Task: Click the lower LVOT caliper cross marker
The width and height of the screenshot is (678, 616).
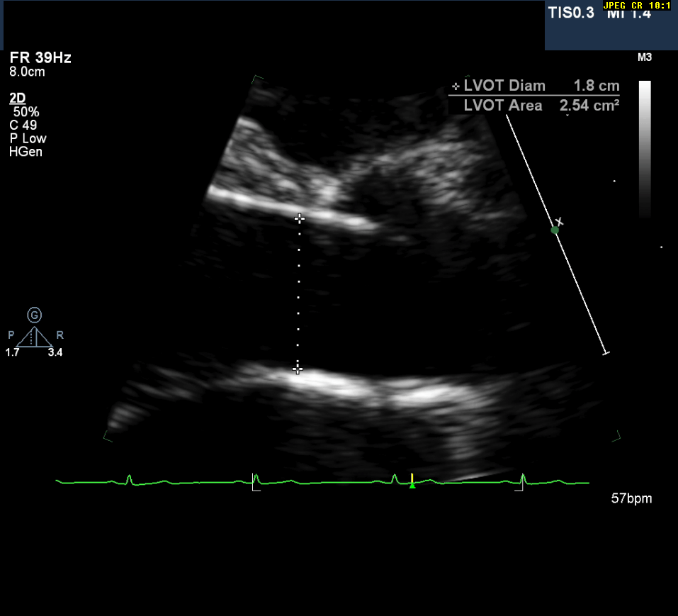Action: pos(298,369)
